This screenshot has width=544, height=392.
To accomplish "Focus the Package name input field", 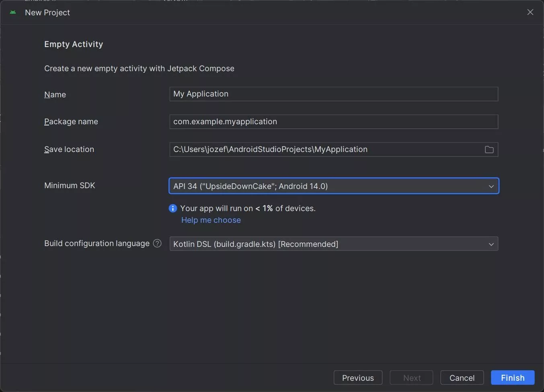I will [333, 122].
